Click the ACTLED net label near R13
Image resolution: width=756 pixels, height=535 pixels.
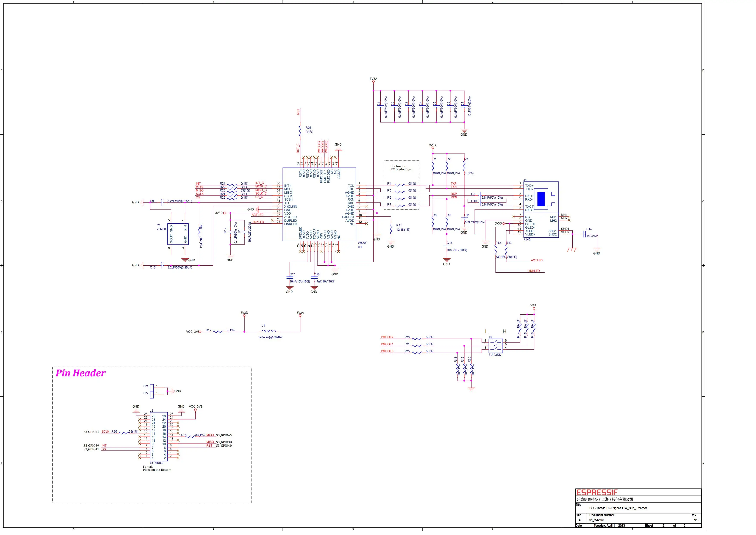[x=536, y=260]
